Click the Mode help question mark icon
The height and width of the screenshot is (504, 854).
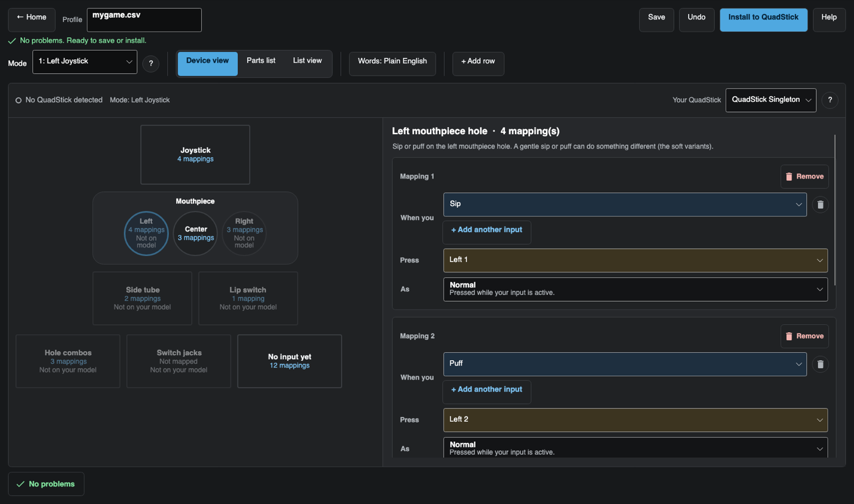[x=151, y=63]
